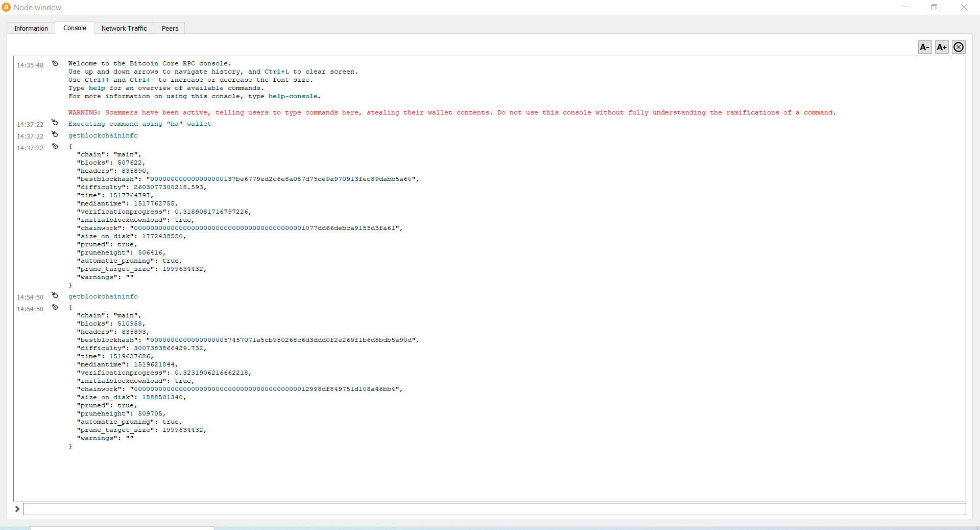Image resolution: width=980 pixels, height=530 pixels.
Task: Click the verificationprogress 0.3189081716797226 value
Action: [211, 212]
